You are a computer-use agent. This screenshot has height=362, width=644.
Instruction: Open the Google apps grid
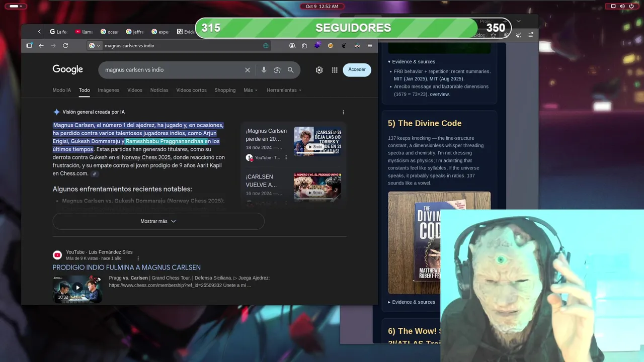tap(335, 70)
